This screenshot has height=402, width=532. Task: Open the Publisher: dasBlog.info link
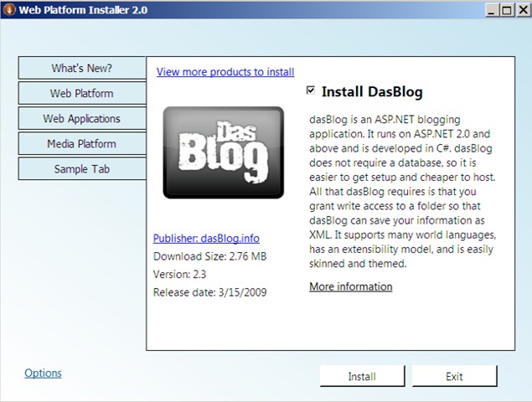coord(206,239)
